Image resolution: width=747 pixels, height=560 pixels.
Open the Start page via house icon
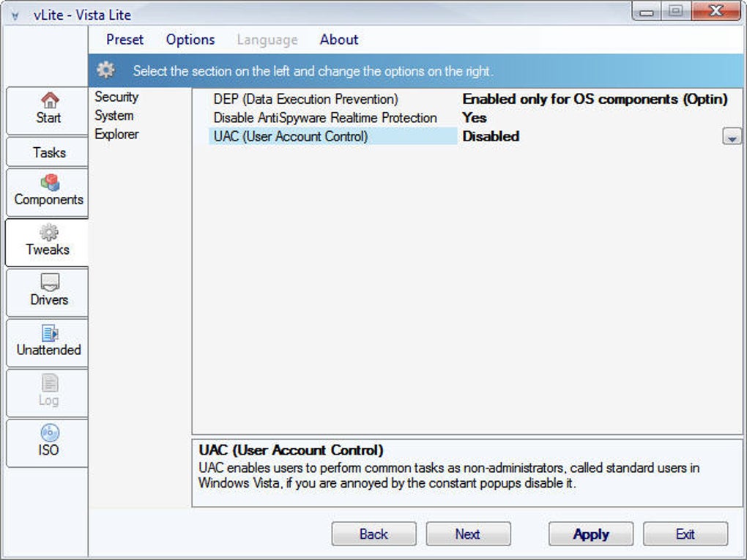tap(50, 100)
